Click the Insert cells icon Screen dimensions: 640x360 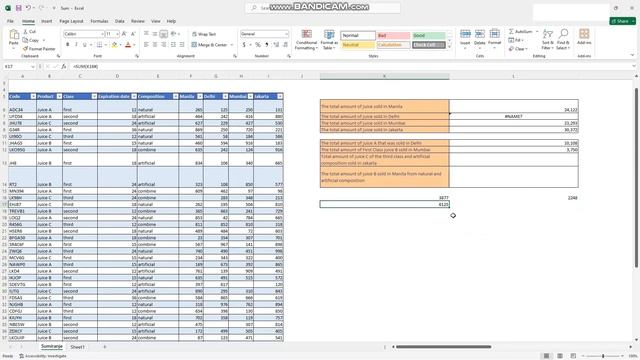pyautogui.click(x=465, y=34)
